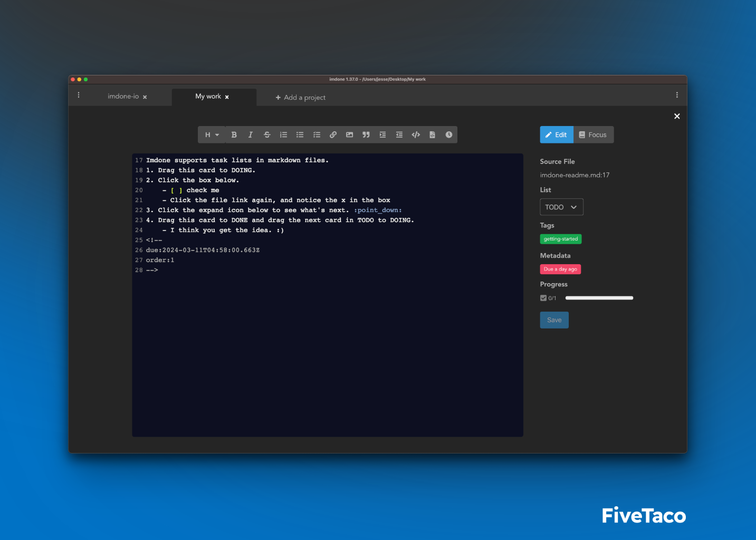Click the 'Due a day ago' badge
This screenshot has height=540, width=756.
point(560,269)
